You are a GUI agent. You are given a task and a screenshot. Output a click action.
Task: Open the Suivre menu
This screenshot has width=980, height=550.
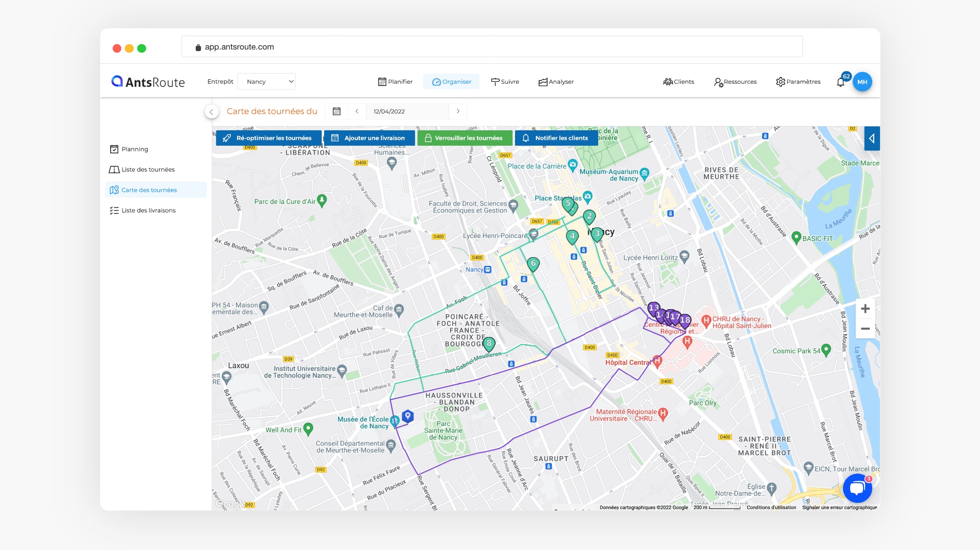coord(505,82)
